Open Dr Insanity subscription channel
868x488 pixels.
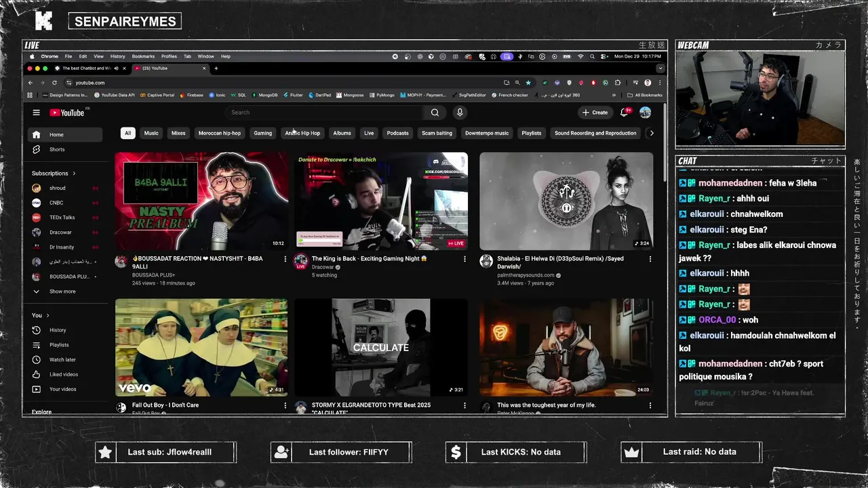click(66, 247)
